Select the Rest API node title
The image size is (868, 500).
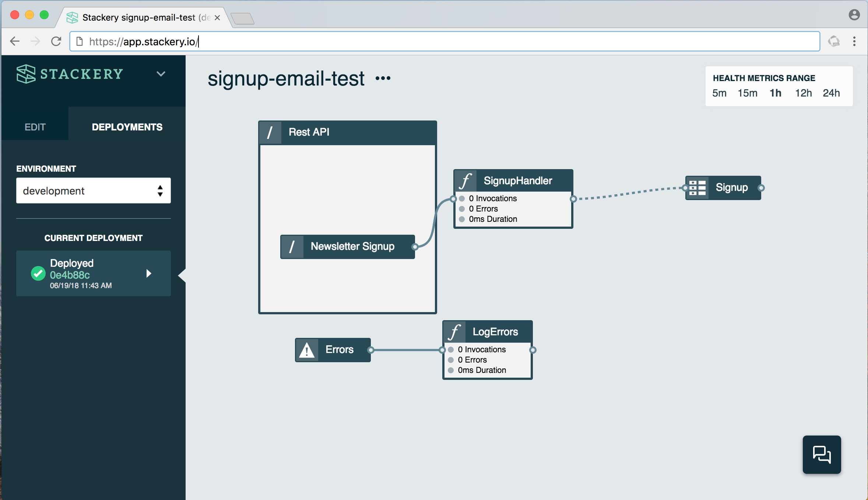[309, 132]
